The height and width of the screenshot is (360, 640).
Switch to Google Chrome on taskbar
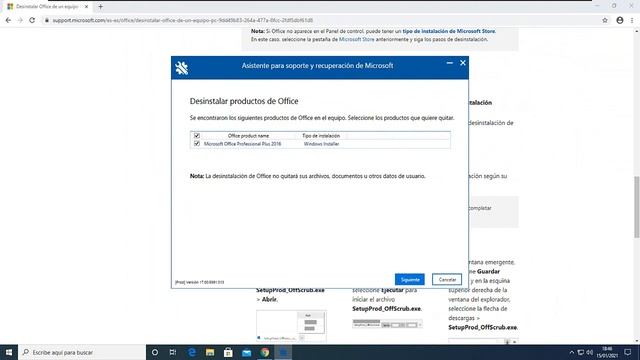(265, 352)
